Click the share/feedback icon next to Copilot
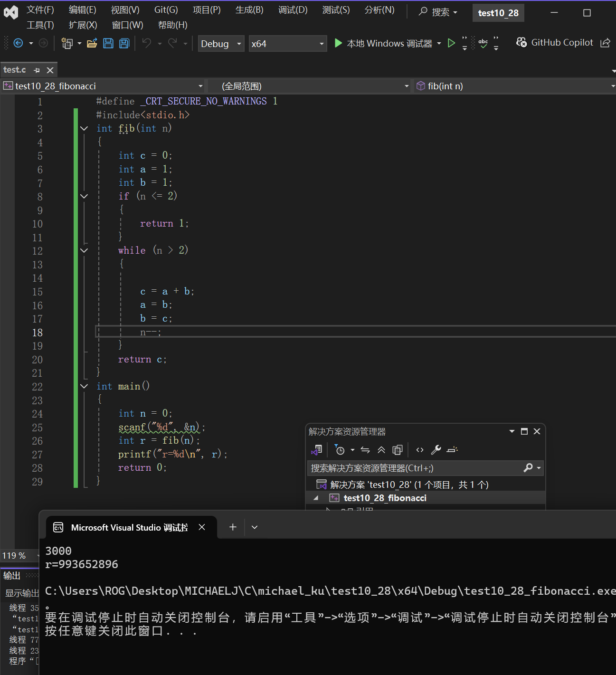This screenshot has height=675, width=616. pyautogui.click(x=605, y=43)
